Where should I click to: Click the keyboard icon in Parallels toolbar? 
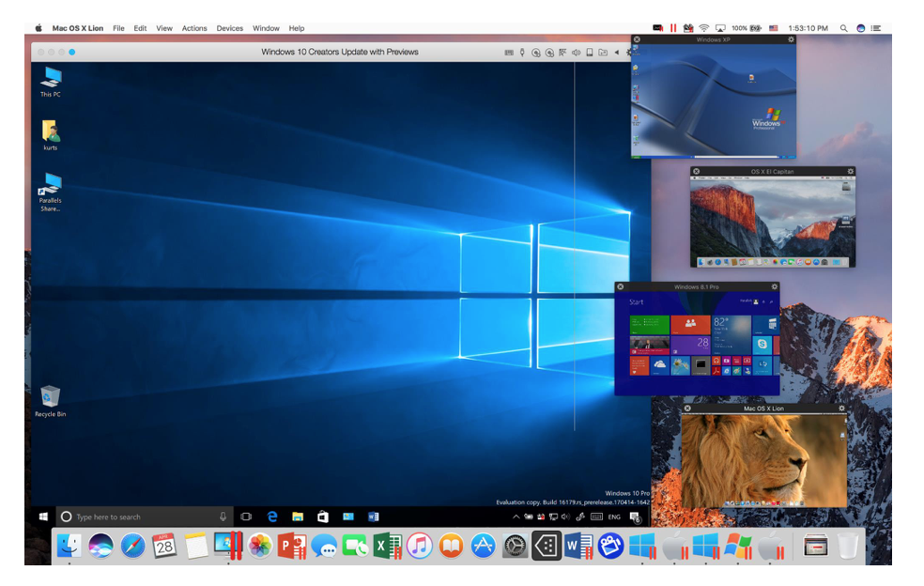tap(509, 53)
